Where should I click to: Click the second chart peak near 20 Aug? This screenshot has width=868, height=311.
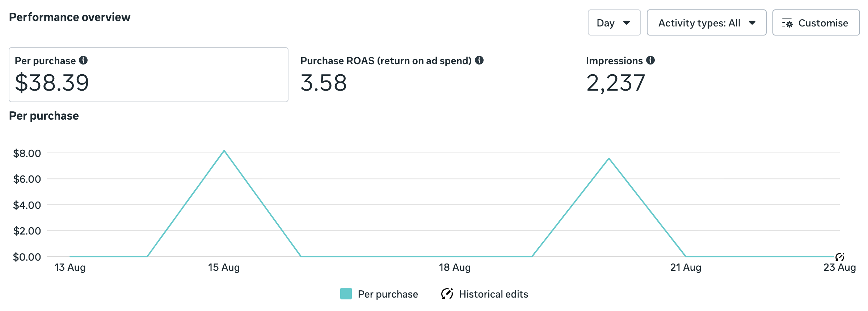coord(609,158)
